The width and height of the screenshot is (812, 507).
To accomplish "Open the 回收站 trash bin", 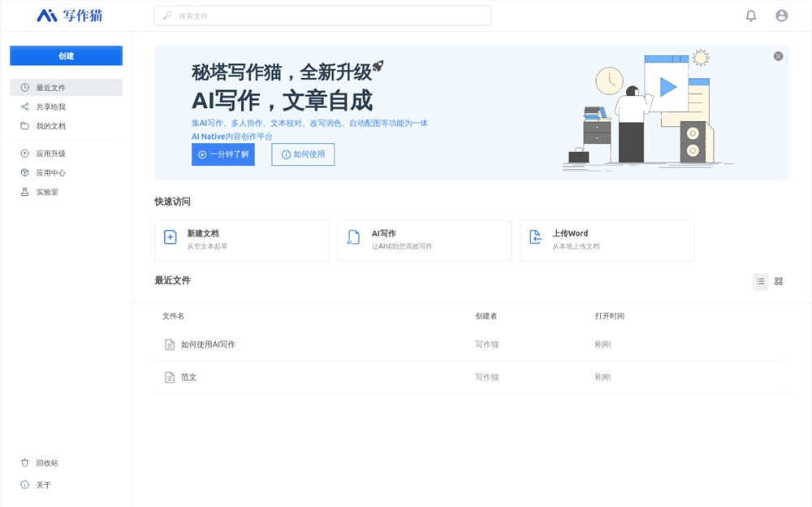I will 46,463.
